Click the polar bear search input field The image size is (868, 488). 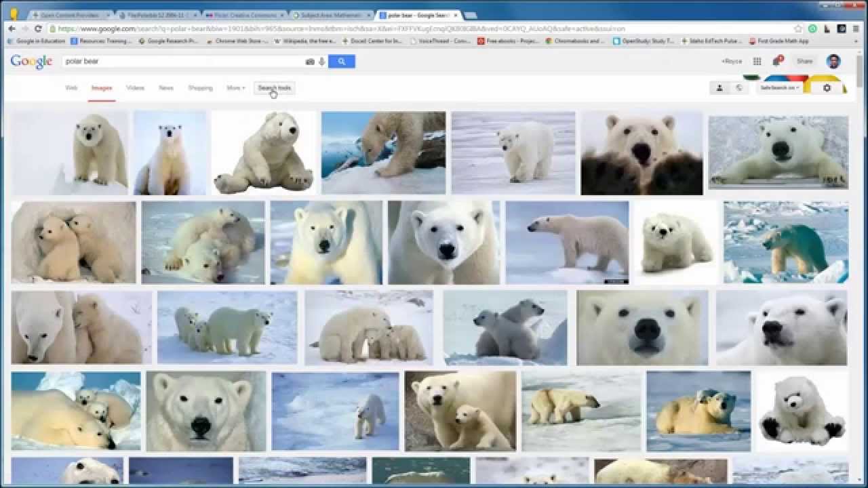click(183, 62)
